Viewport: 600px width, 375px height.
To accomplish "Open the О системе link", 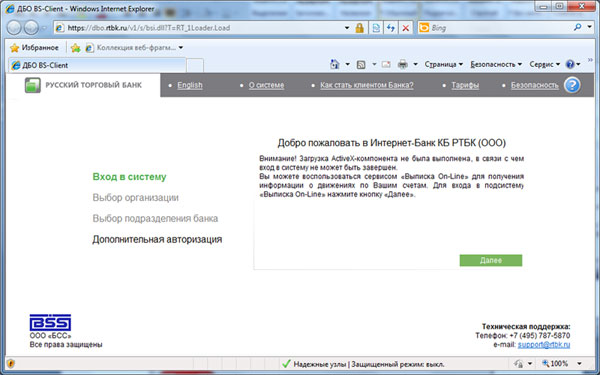I will click(266, 85).
